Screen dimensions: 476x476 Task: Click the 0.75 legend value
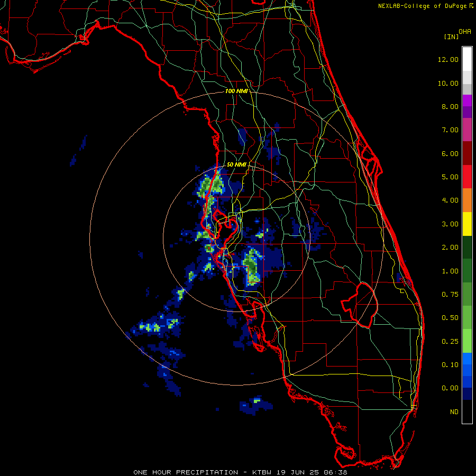coord(450,295)
